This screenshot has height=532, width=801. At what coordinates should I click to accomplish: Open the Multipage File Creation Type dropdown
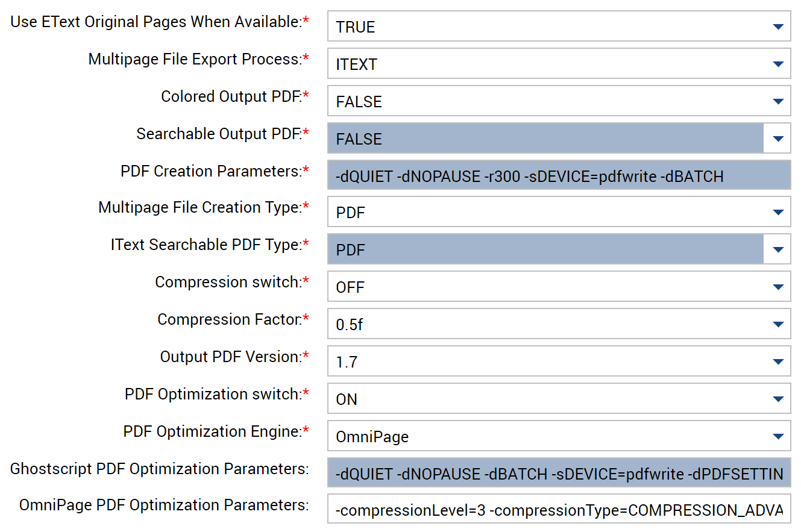coord(778,212)
